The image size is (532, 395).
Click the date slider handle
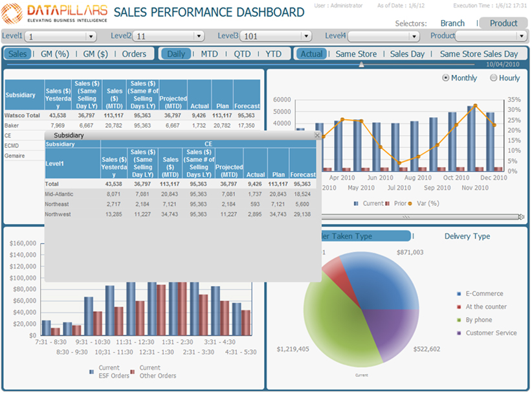click(x=361, y=64)
